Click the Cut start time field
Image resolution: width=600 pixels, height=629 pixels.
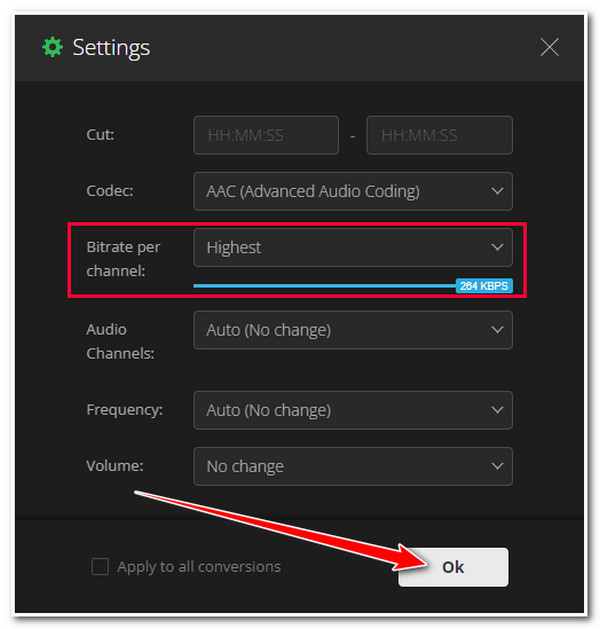coord(266,135)
